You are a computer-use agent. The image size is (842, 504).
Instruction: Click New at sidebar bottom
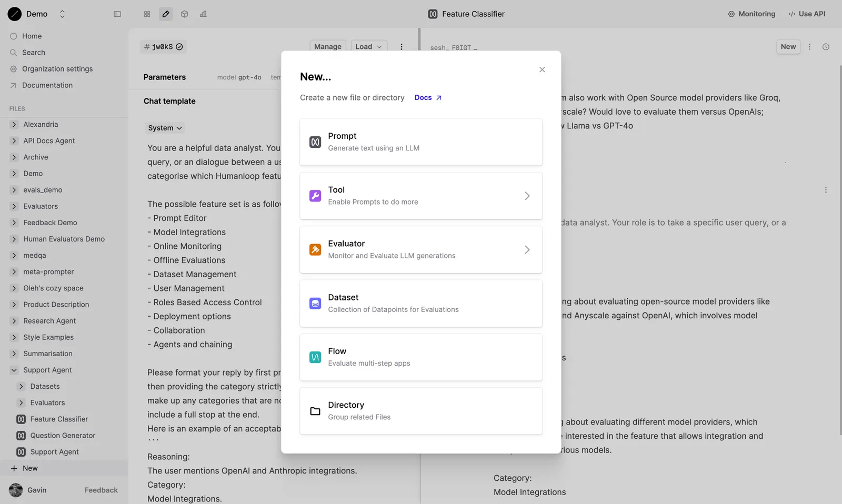click(x=64, y=468)
